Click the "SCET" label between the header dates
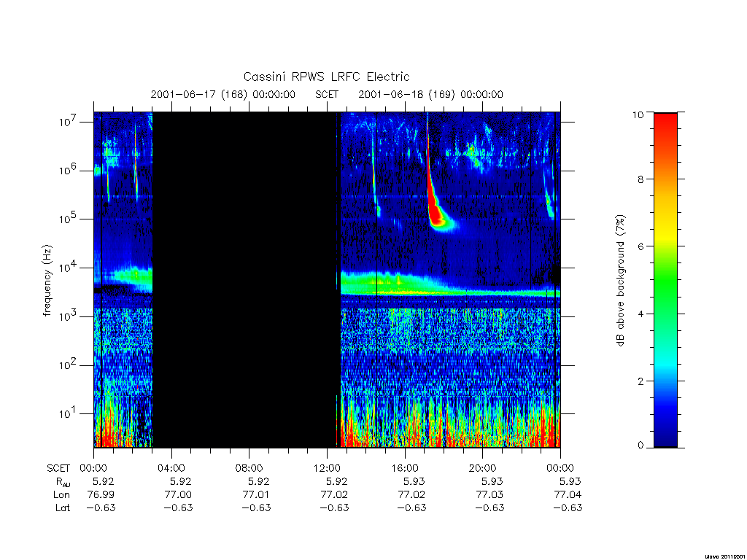Viewport: 747px width, 560px height. point(327,94)
